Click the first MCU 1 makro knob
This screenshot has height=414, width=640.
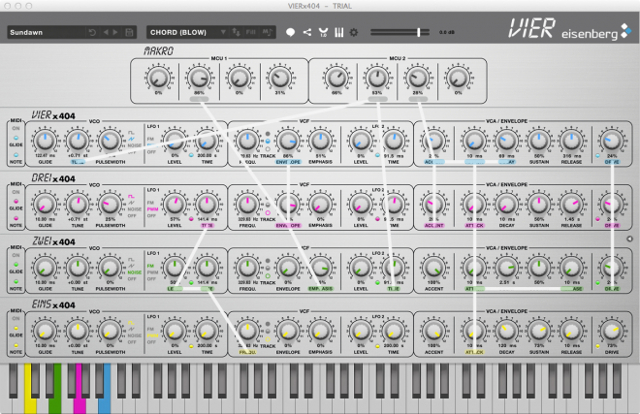click(x=158, y=77)
